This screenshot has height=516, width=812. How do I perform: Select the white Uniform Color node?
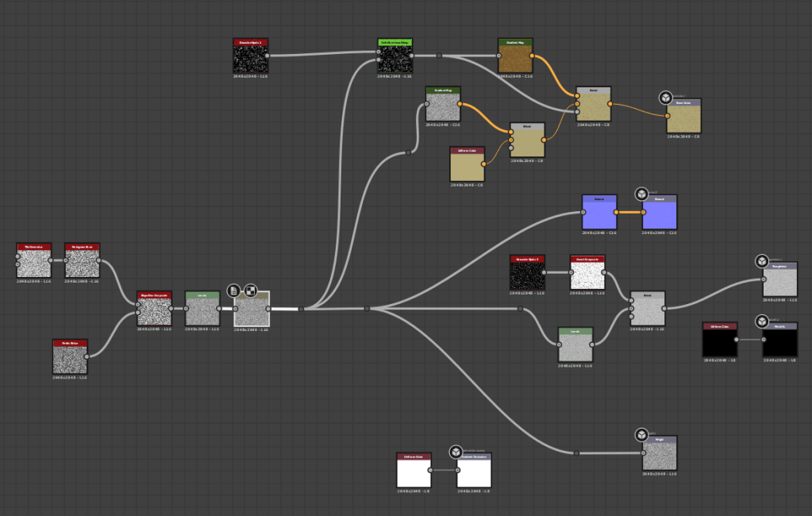point(414,472)
